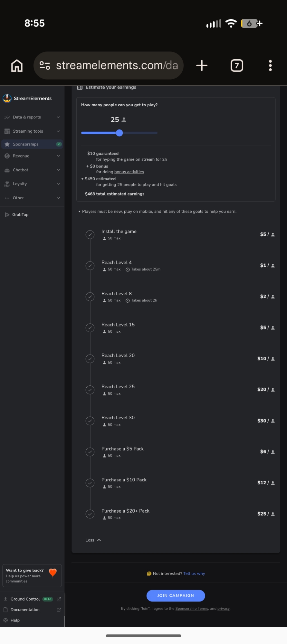Click the Install the game checkmark circle
287x644 pixels.
90,235
